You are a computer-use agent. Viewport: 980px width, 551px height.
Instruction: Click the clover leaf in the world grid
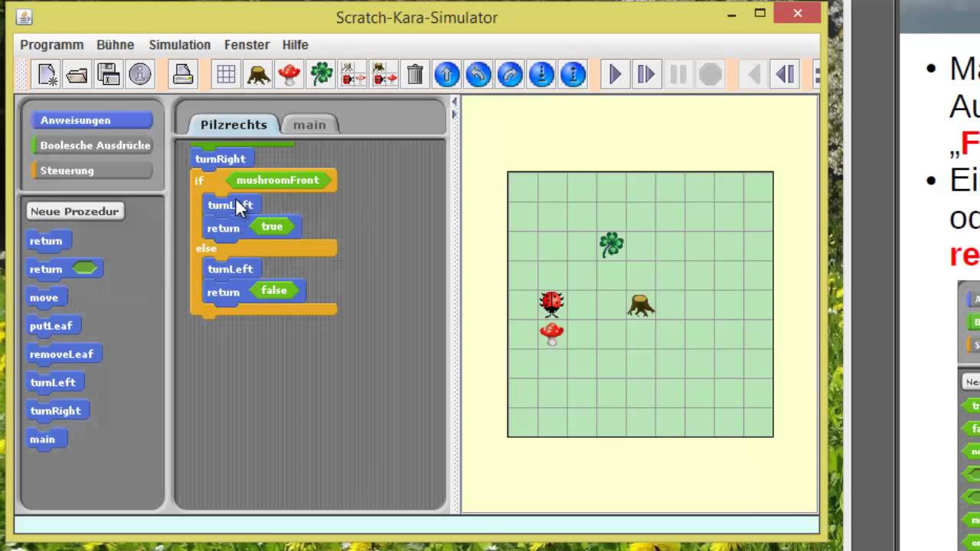pos(611,244)
